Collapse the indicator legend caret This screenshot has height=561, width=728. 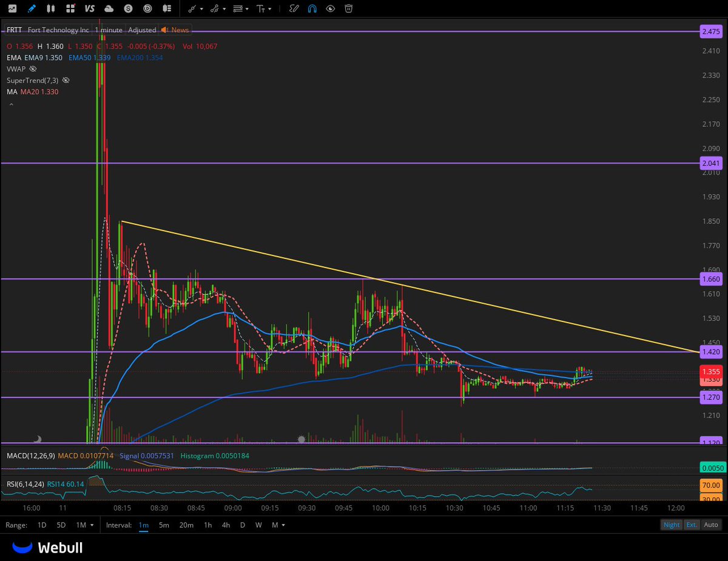coord(10,104)
